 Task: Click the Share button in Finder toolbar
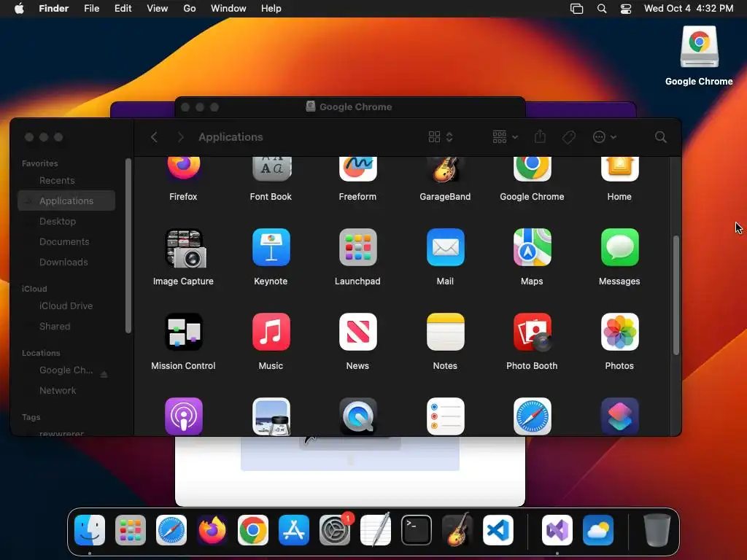coord(540,136)
